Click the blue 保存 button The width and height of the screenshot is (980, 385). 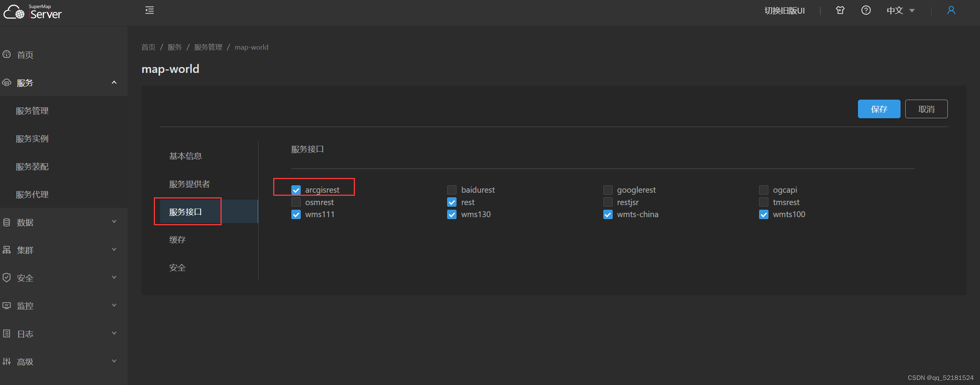tap(879, 109)
